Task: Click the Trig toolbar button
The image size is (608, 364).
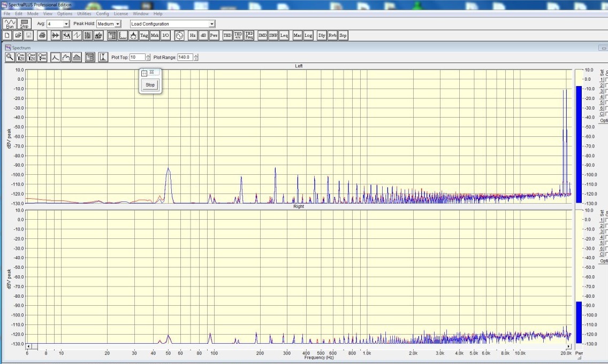Action: tap(144, 36)
